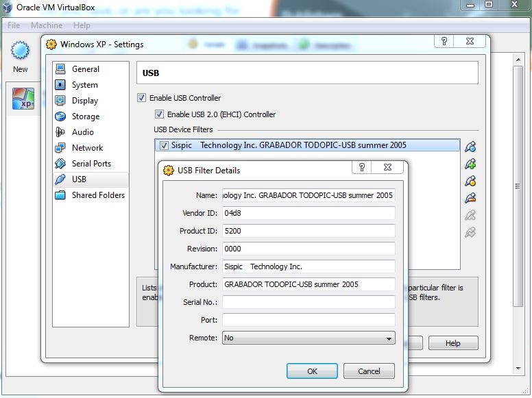Screen dimensions: 532x398
Task: Click the Shared Folders folder icon
Action: [x=60, y=195]
